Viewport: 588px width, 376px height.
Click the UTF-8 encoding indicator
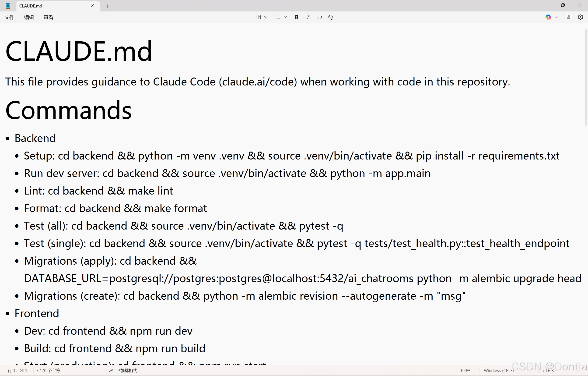tap(548, 370)
